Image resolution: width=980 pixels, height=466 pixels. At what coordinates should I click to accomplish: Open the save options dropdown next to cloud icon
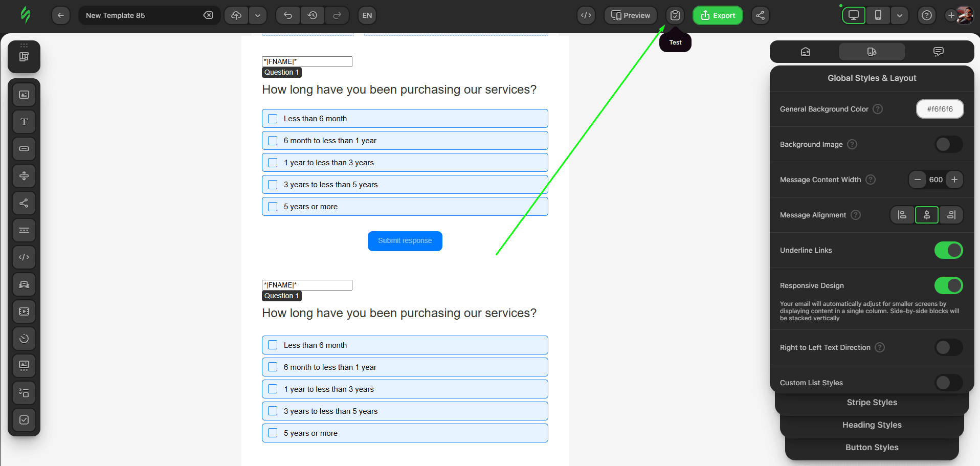[x=258, y=15]
